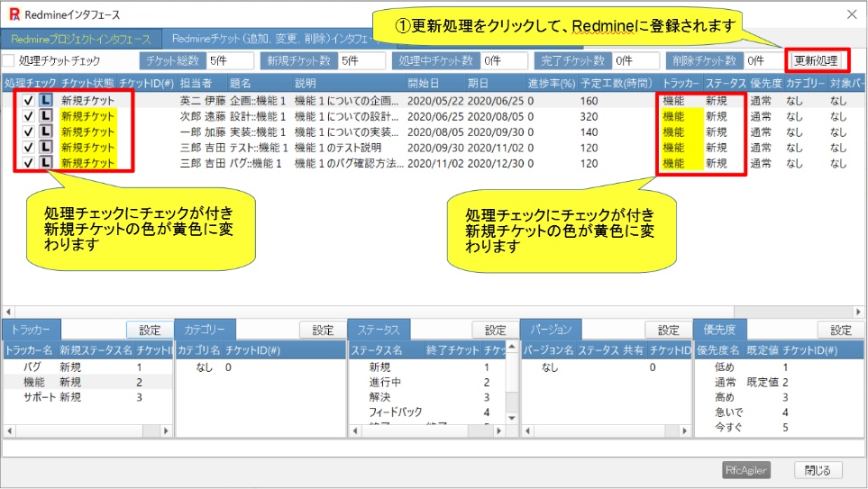868x489 pixels.
Task: Click the 処理中チケット数 value field
Action: (504, 60)
